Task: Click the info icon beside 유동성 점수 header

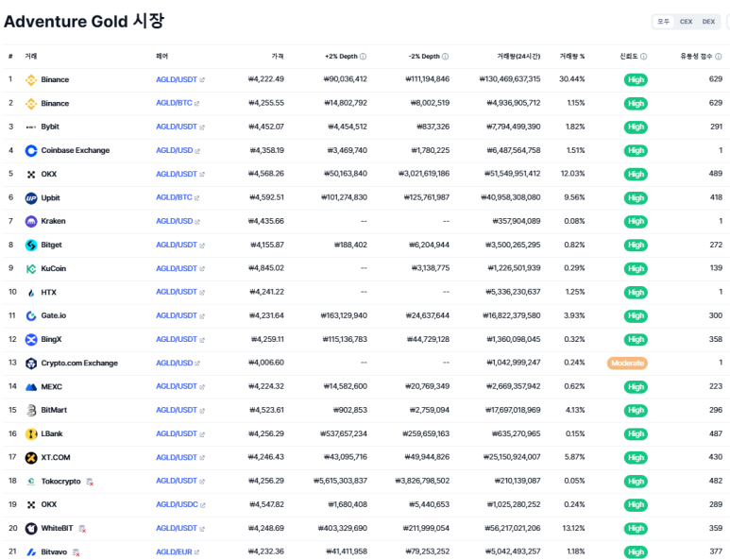Action: pyautogui.click(x=719, y=57)
